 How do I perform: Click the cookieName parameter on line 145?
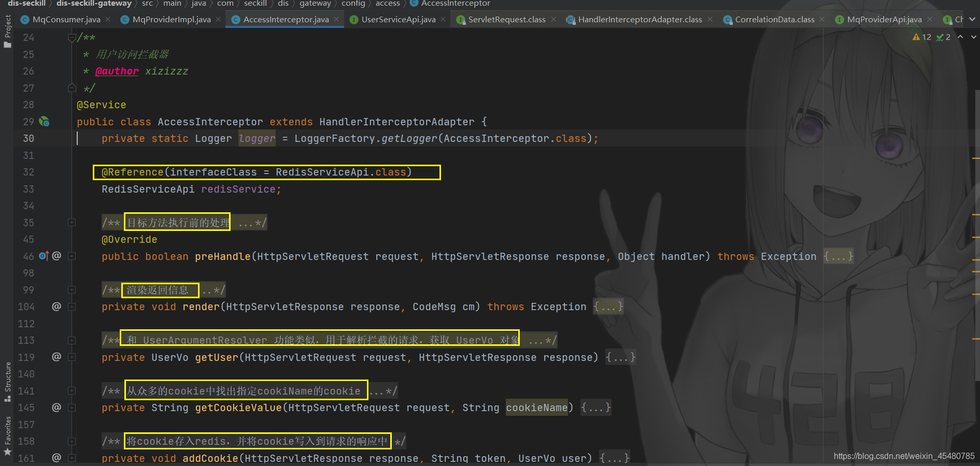point(537,407)
